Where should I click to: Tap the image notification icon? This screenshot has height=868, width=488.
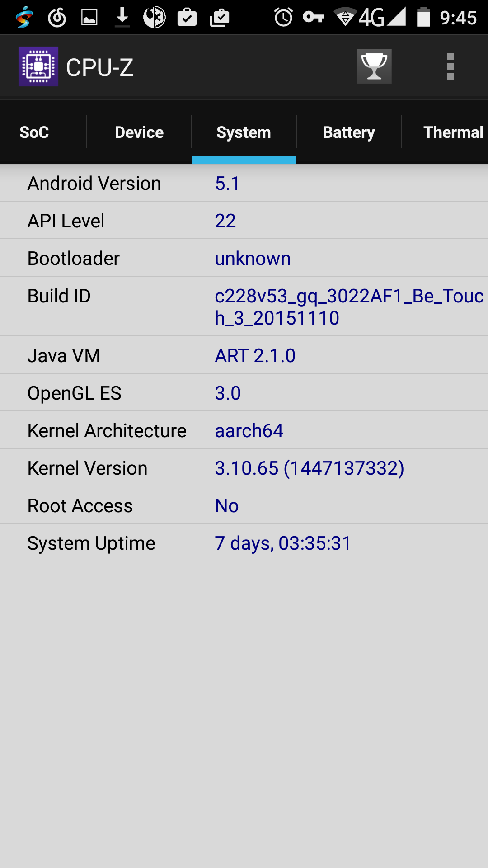click(x=89, y=17)
